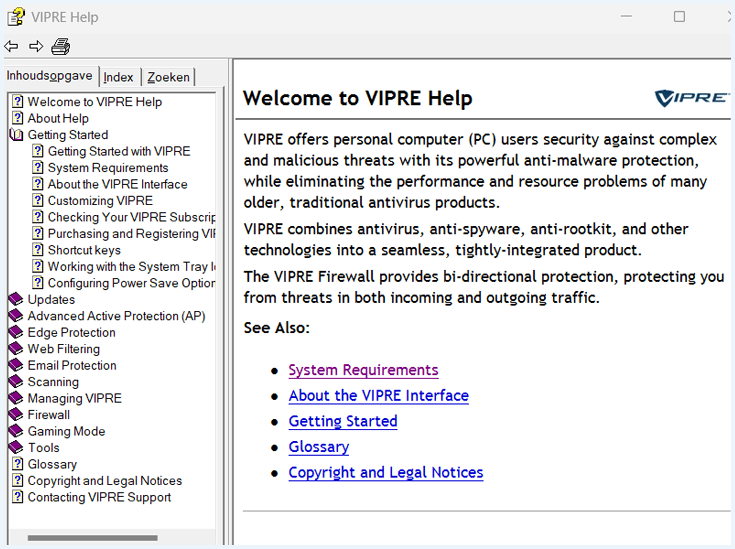Viewport: 735px width, 549px height.
Task: Expand the Firewall topic
Action: [x=49, y=415]
